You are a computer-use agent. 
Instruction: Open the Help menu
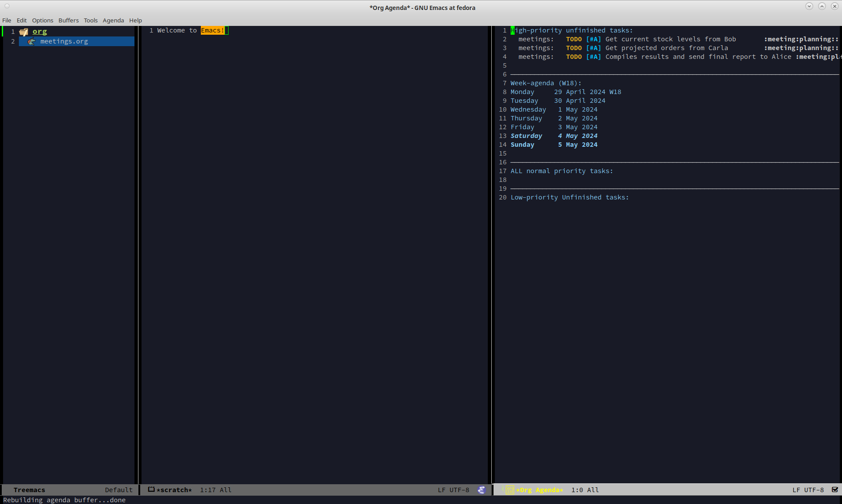pos(135,20)
